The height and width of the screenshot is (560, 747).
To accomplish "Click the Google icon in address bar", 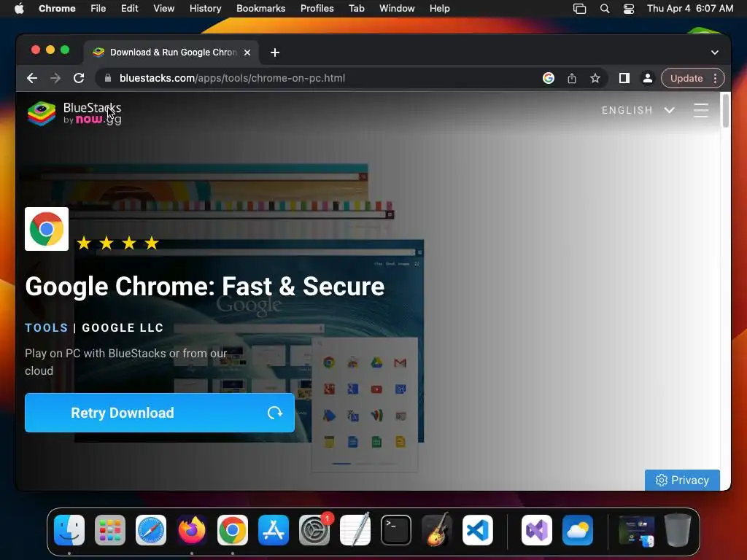I will tap(549, 78).
